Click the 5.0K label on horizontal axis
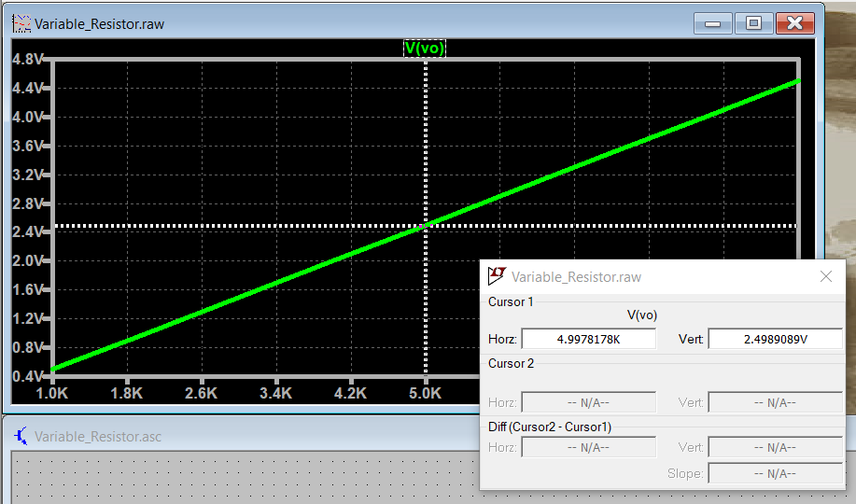Viewport: 856px width, 504px height. [426, 394]
